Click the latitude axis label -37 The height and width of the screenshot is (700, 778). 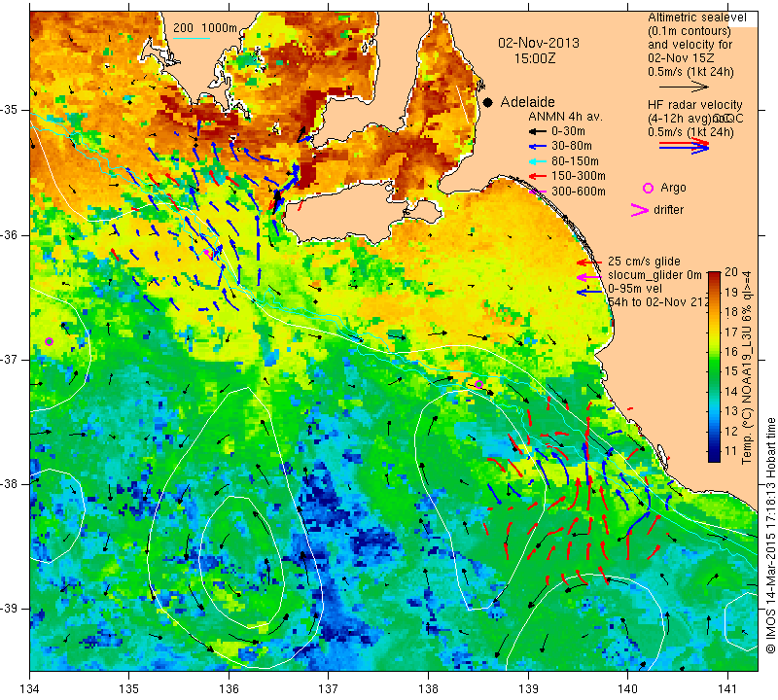(10, 359)
